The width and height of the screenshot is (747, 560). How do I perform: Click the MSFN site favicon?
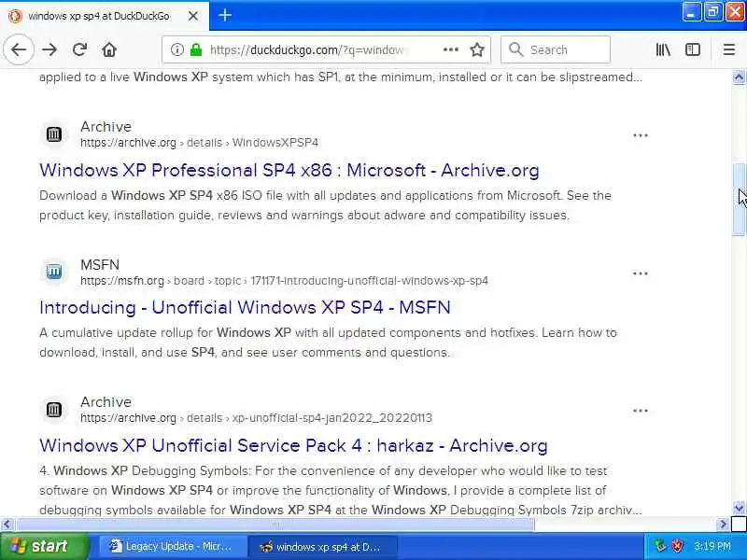(54, 272)
